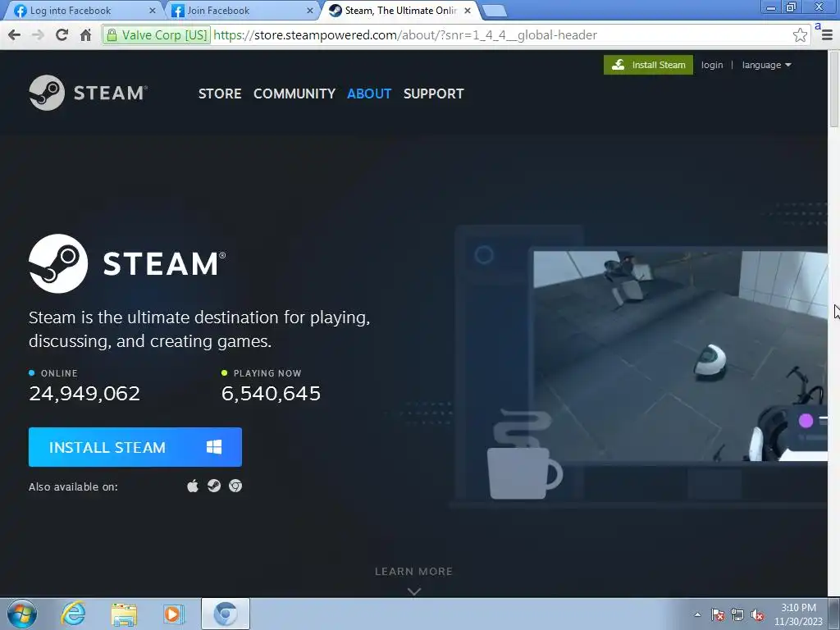840x630 pixels.
Task: Open a new browser tab
Action: coord(494,11)
